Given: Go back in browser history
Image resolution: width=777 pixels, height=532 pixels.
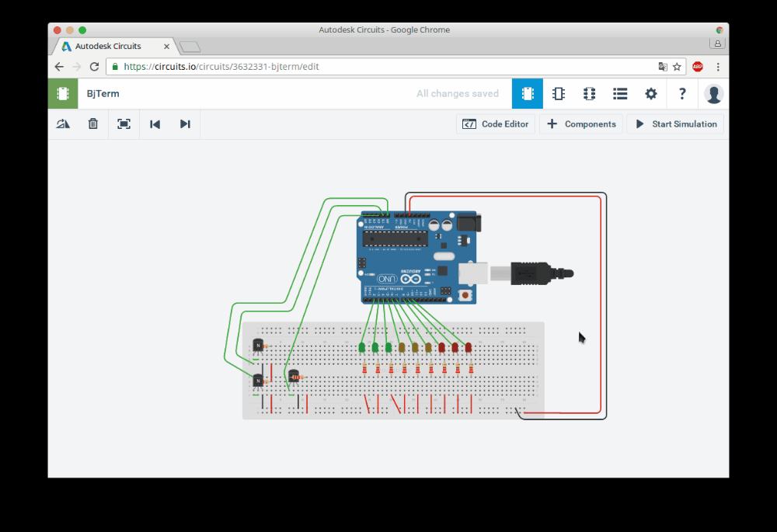Looking at the screenshot, I should coord(59,66).
